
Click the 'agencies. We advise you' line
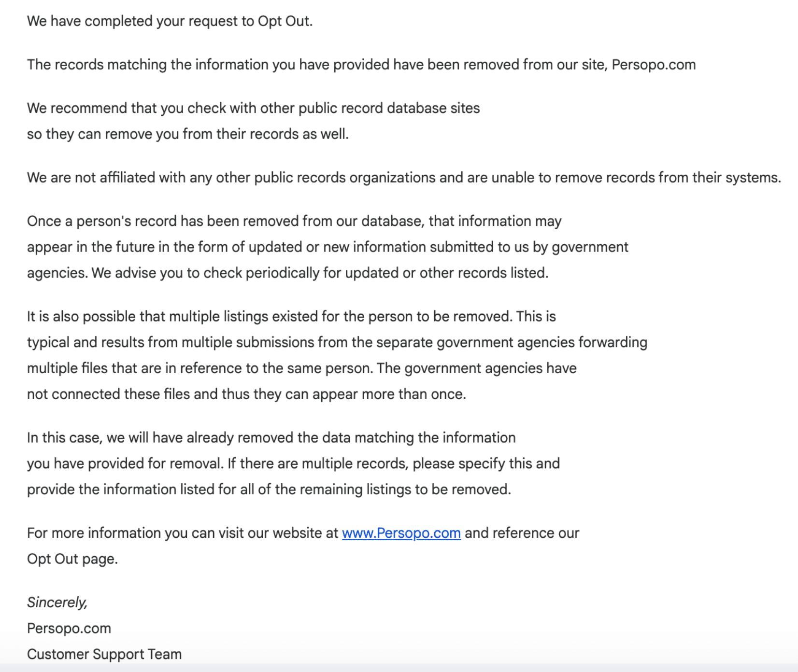coord(287,273)
